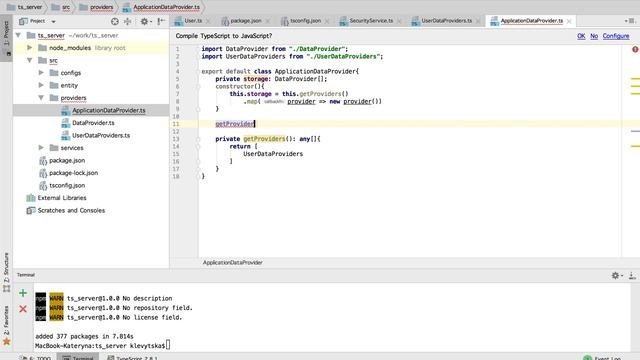Screen dimensions: 640x360
Task: Select package-lock.json in the project tree
Action: click(x=73, y=173)
